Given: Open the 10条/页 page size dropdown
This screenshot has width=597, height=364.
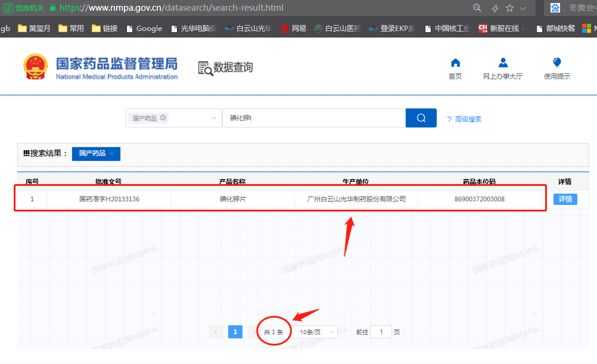Looking at the screenshot, I should (x=317, y=332).
